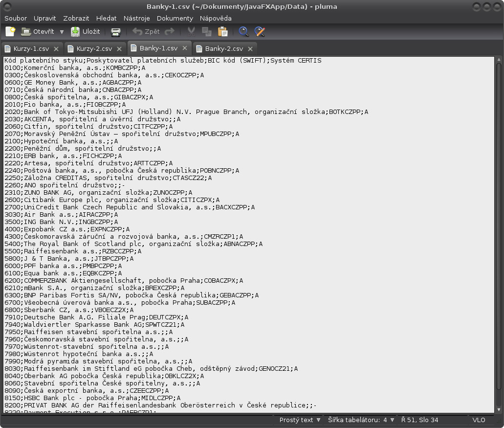Paste from clipboard icon
Viewport: 504px width, 428px height.
click(x=223, y=31)
